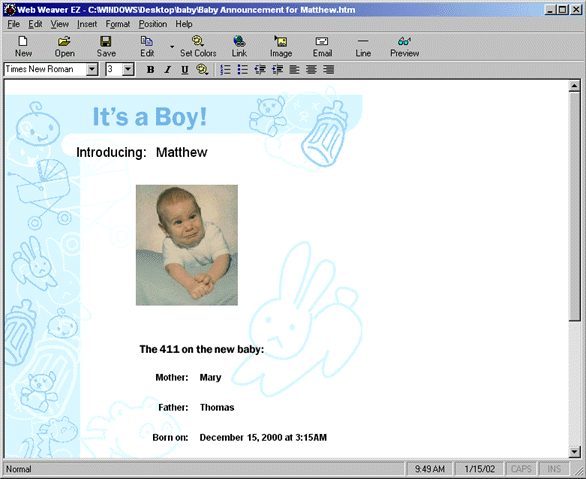The image size is (586, 479).
Task: Click the New document toolbar icon
Action: [x=23, y=46]
